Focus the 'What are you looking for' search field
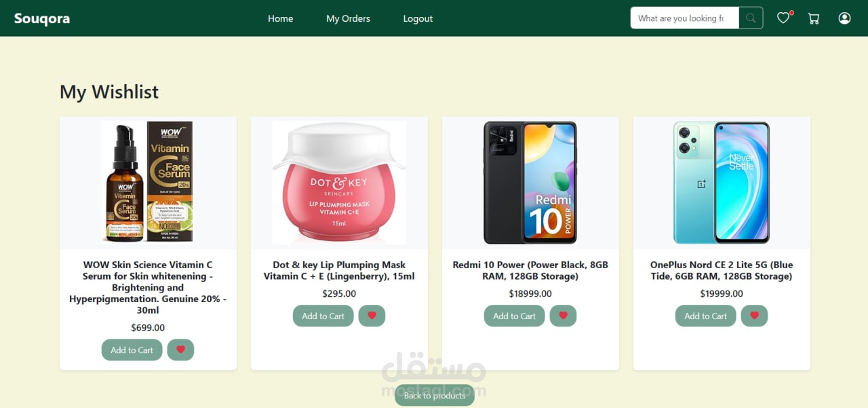 pyautogui.click(x=685, y=18)
